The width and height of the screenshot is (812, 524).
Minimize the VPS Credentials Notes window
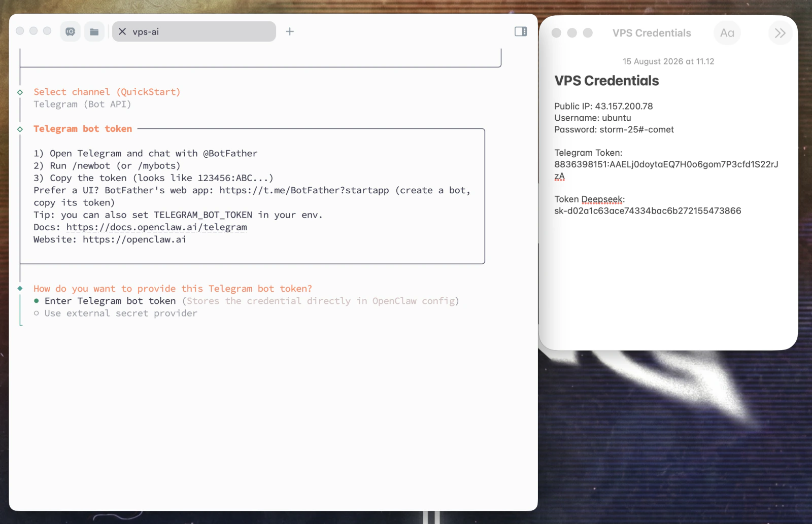pos(572,33)
